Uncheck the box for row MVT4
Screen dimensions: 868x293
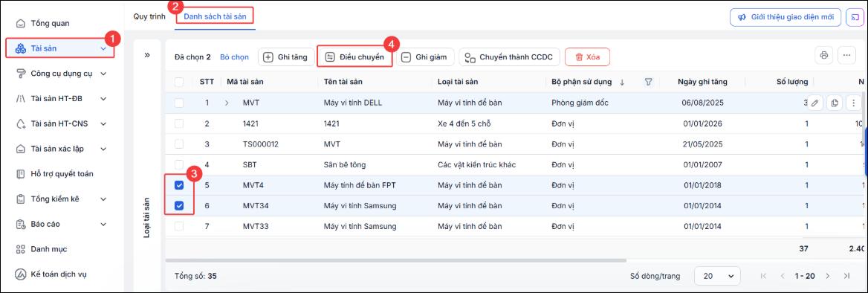[x=179, y=185]
